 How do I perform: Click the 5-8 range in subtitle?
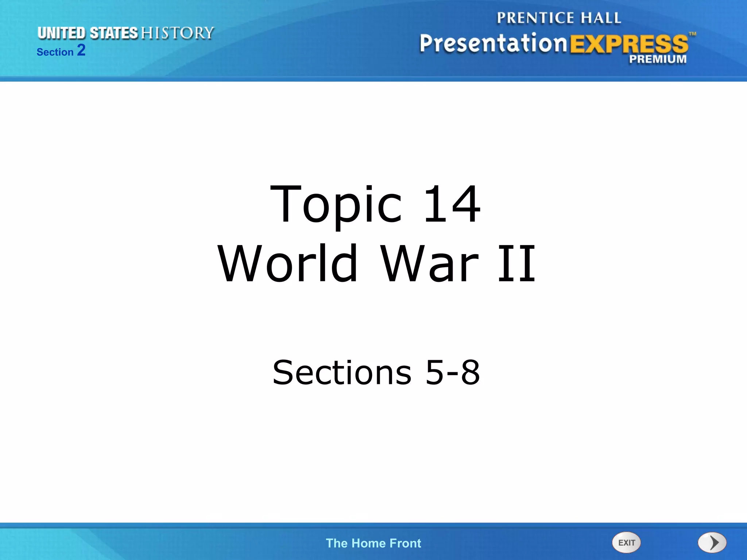(x=453, y=372)
